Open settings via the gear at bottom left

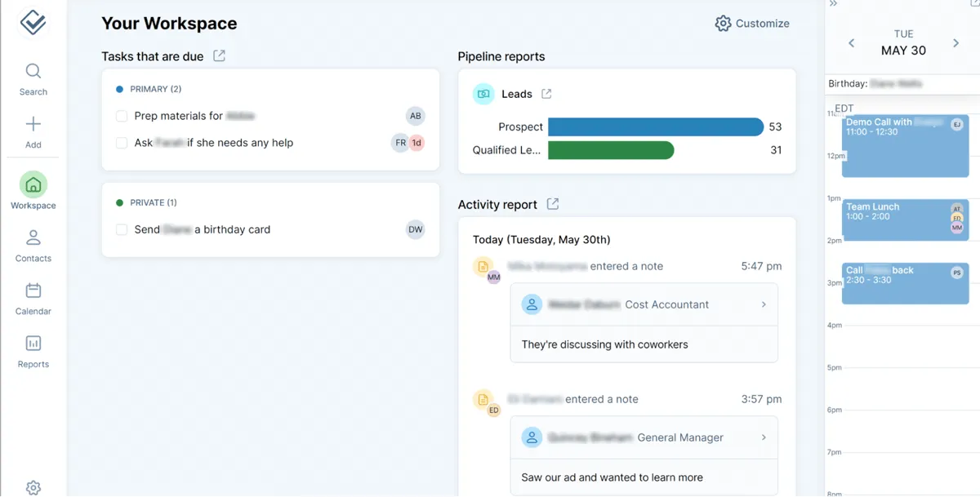click(33, 486)
